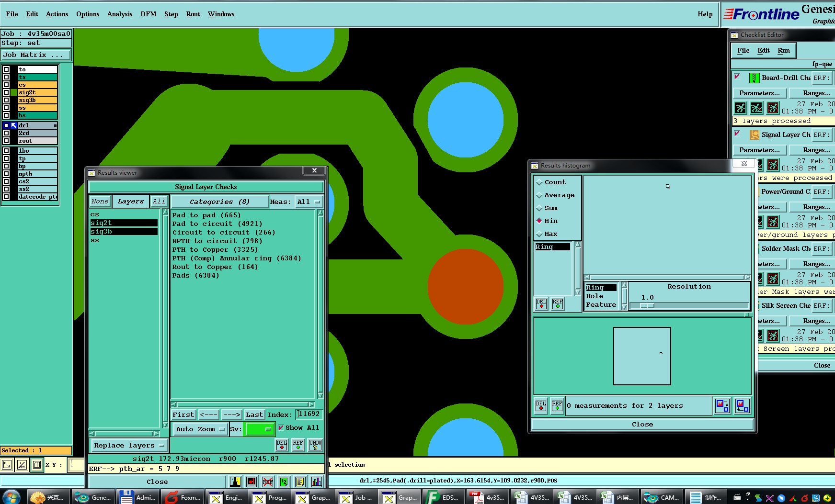Image resolution: width=835 pixels, height=504 pixels.
Task: Click REF icon under histogram Ring list
Action: point(558,304)
